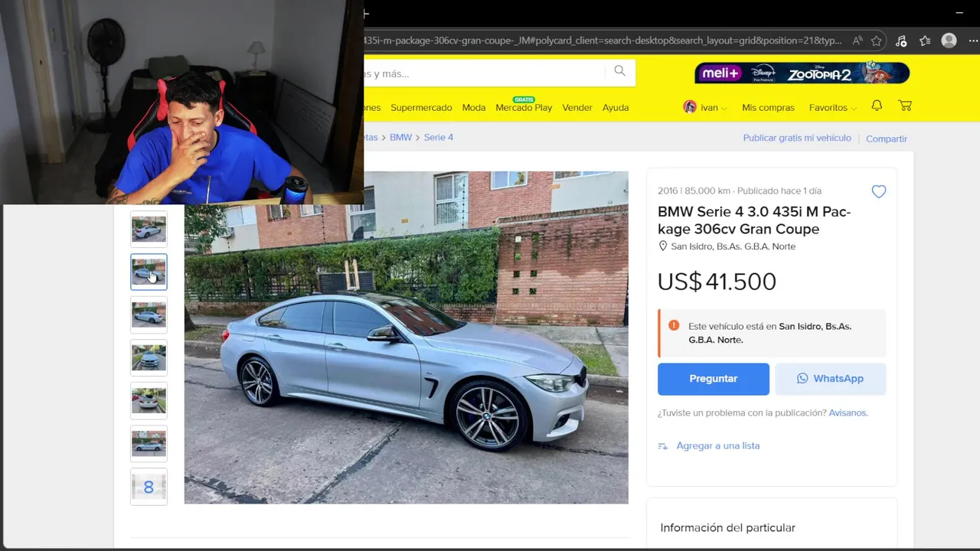Click the search magnifier icon
This screenshot has width=980, height=551.
click(619, 71)
